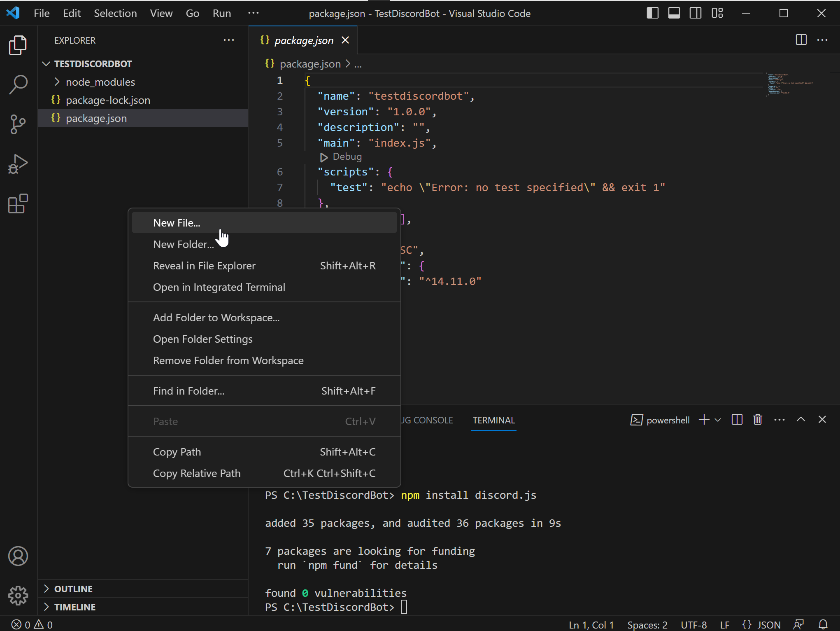Image resolution: width=840 pixels, height=631 pixels.
Task: Customize layout from title bar icon
Action: [x=717, y=13]
